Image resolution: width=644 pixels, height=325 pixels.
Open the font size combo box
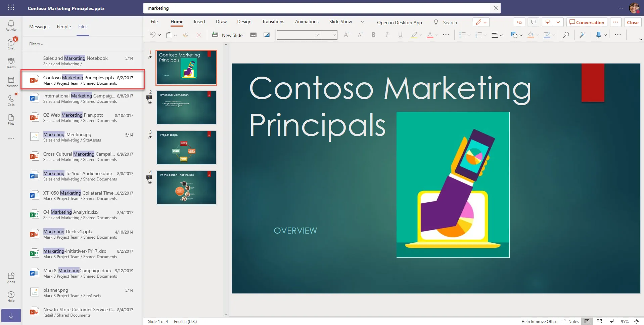[329, 35]
